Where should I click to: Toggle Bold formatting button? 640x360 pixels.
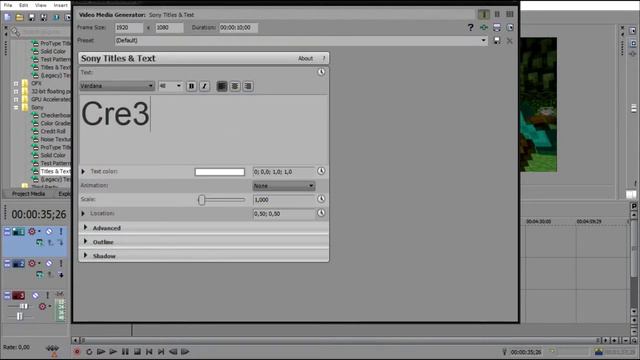(x=191, y=86)
